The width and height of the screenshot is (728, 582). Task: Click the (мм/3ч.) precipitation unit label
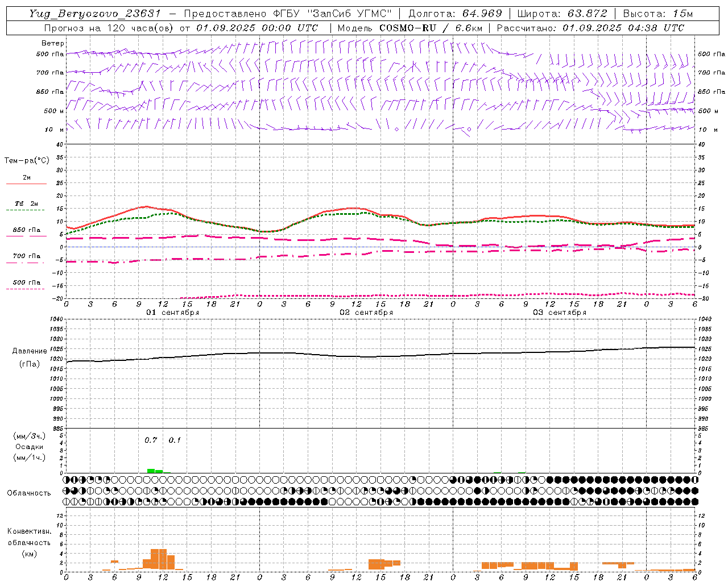click(x=29, y=436)
